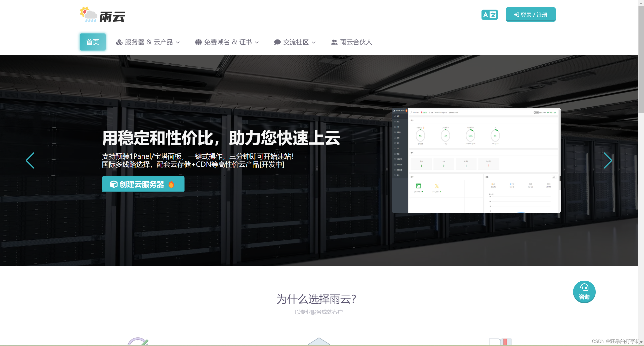644x346 pixels.
Task: Click the scrollbar down arrow
Action: 641,342
